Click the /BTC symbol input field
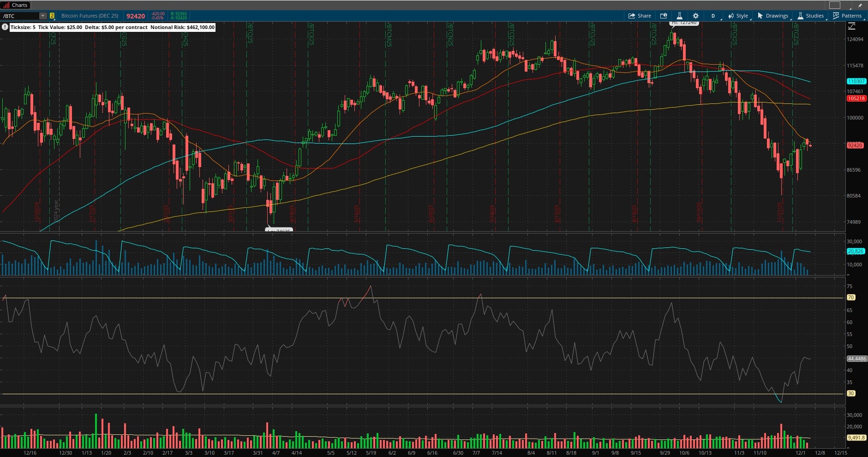The width and height of the screenshot is (868, 457). click(19, 16)
